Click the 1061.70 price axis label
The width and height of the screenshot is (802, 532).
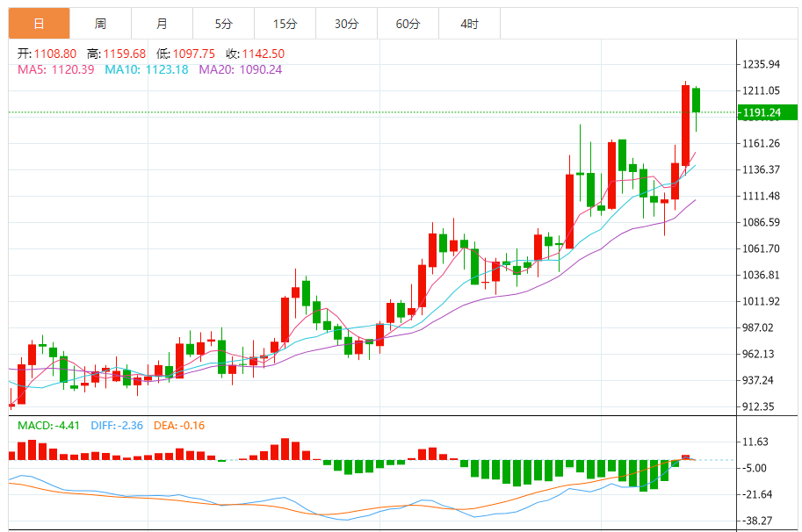[x=761, y=248]
